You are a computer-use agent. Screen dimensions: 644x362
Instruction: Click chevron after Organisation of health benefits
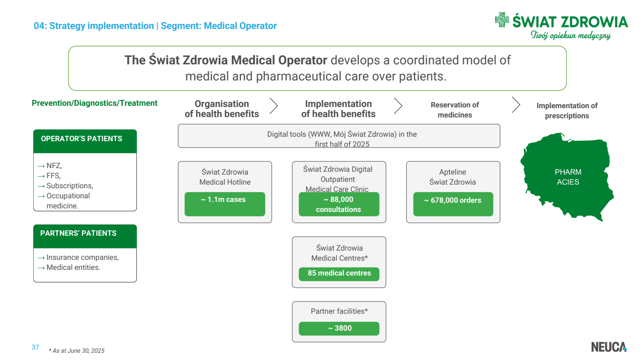coord(274,106)
